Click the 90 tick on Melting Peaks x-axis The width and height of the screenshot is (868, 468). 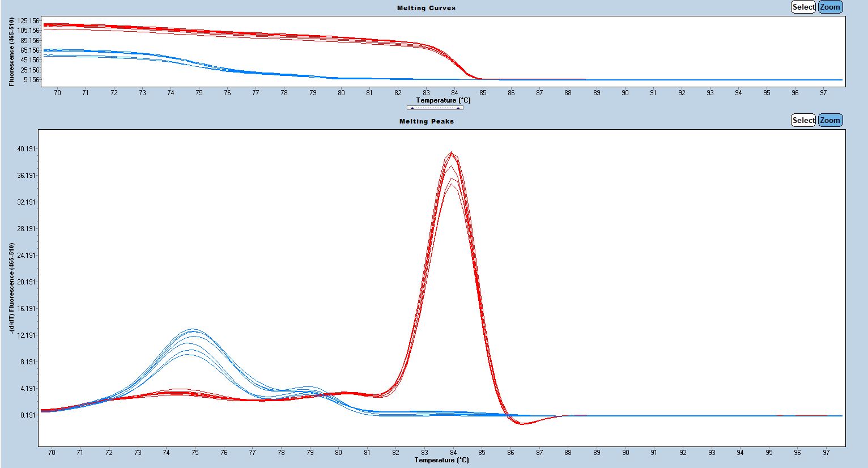[626, 453]
